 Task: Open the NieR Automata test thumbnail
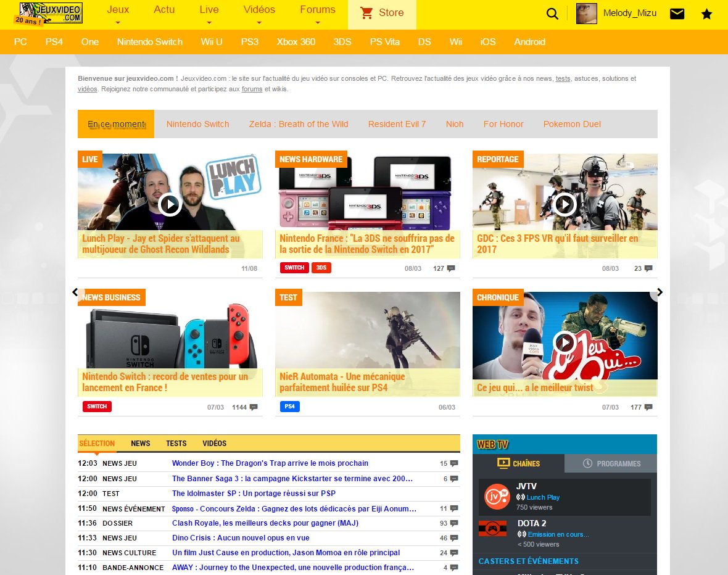click(x=367, y=330)
